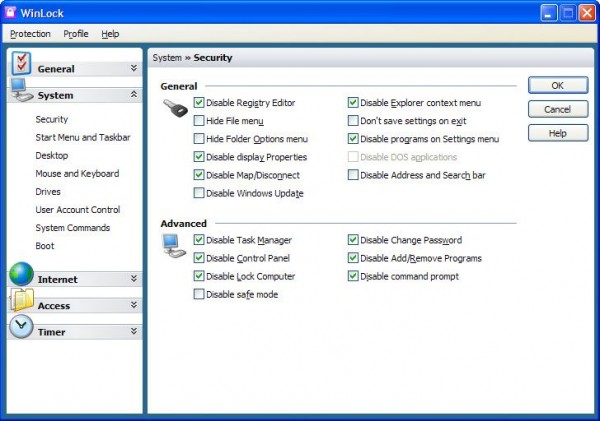Click the General sidebar heading label
This screenshot has width=600, height=421.
[56, 69]
